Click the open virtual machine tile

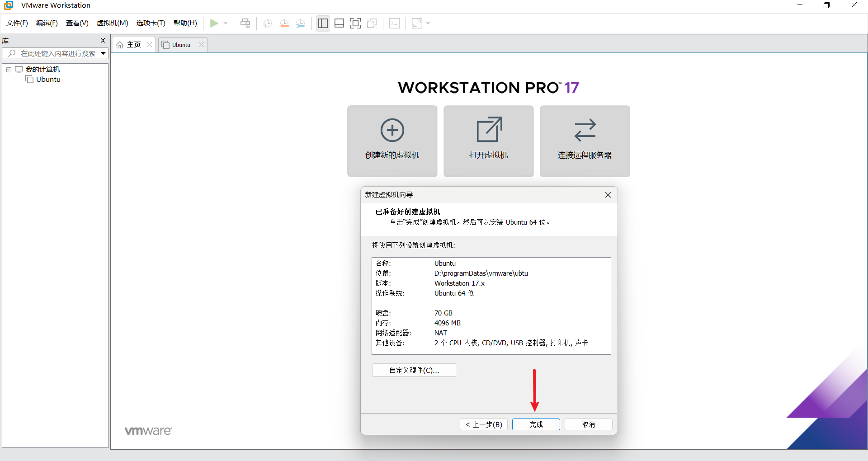[x=488, y=141]
